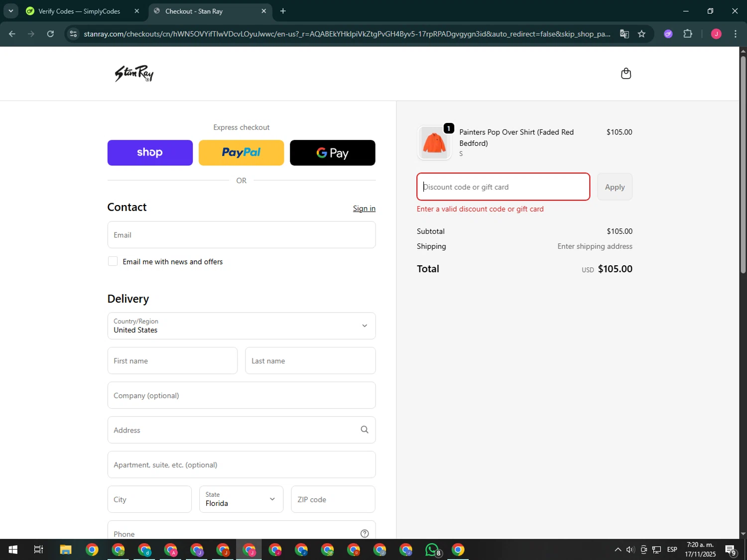Screen dimensions: 747x560
Task: Open a new browser tab
Action: pos(283,11)
